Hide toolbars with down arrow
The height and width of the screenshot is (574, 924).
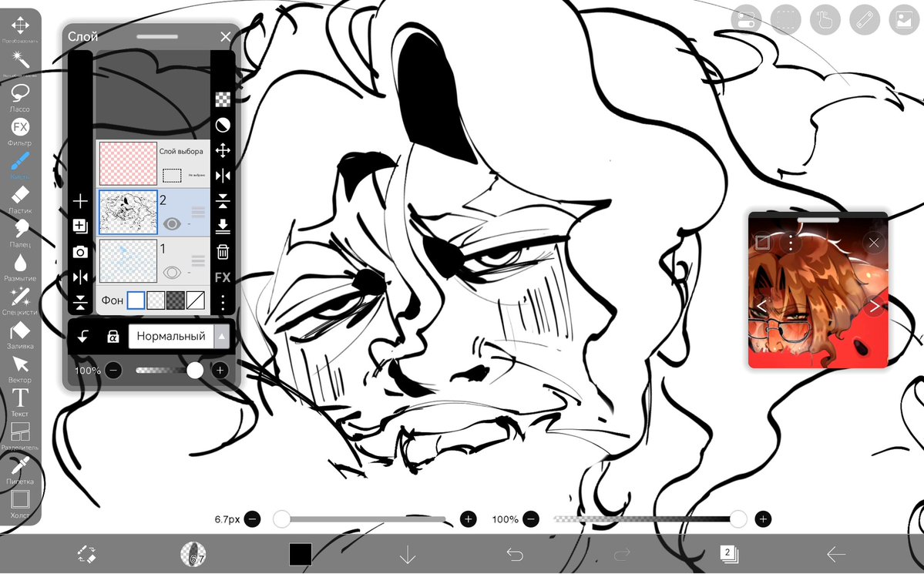tap(407, 555)
